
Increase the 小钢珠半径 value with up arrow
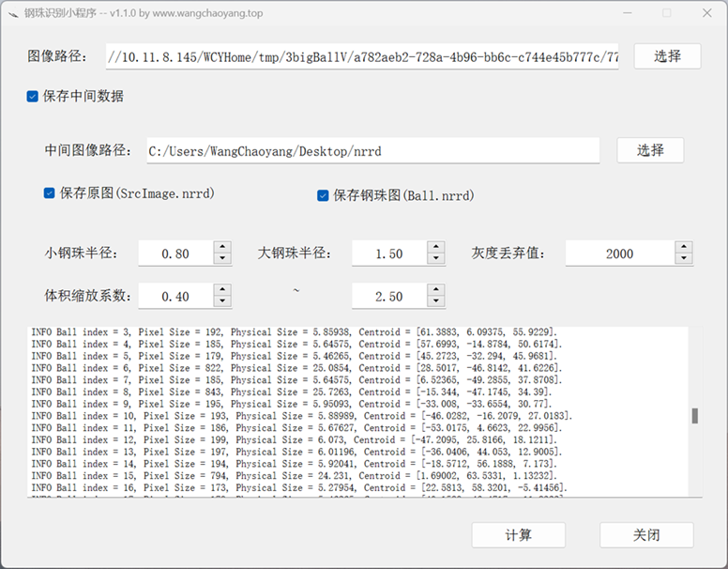coord(221,248)
